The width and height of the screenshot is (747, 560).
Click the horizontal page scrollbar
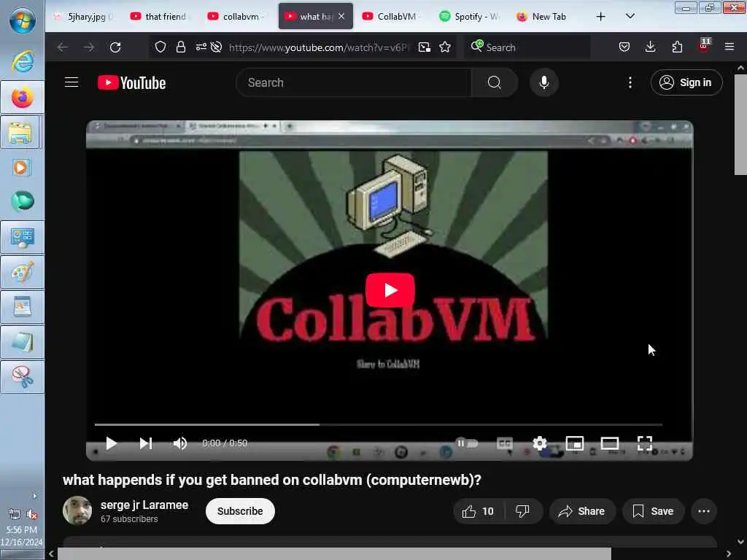pyautogui.click(x=334, y=554)
